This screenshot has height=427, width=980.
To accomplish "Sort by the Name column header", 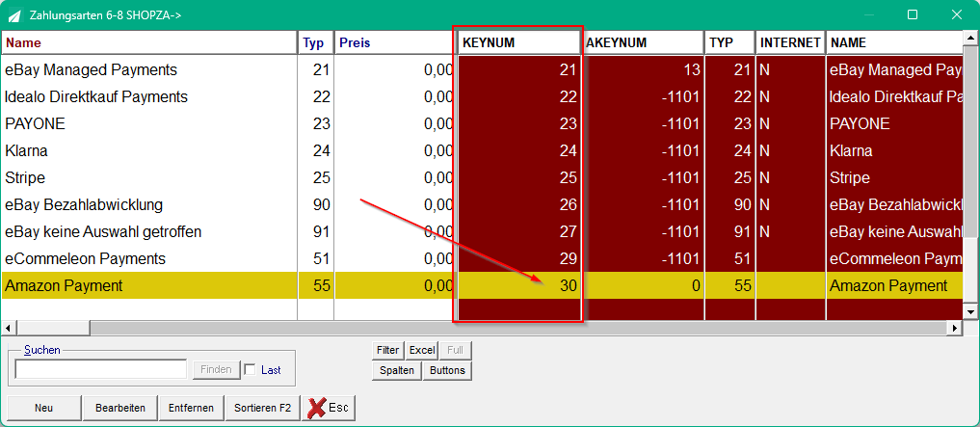I will (x=148, y=42).
